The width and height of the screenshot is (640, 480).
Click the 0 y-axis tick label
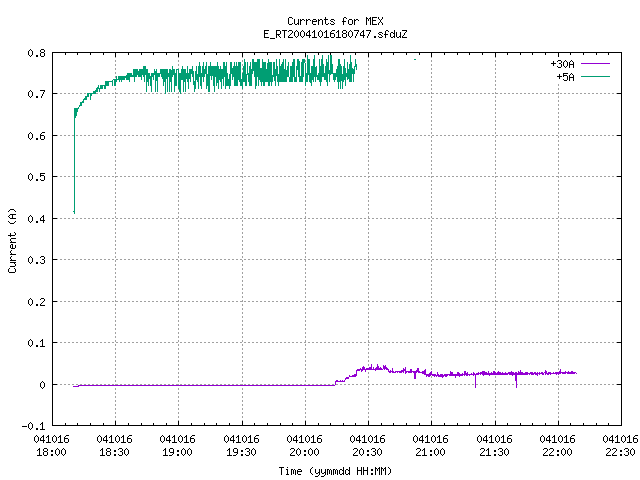tap(42, 385)
